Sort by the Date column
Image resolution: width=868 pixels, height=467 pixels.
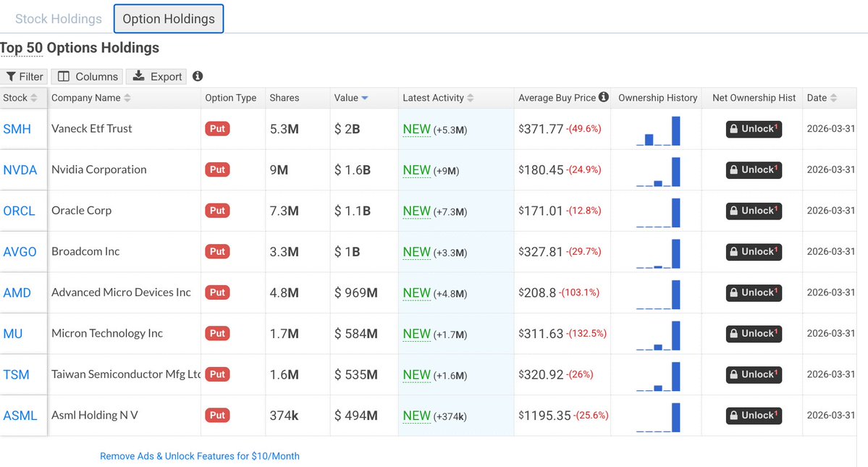[x=822, y=98]
